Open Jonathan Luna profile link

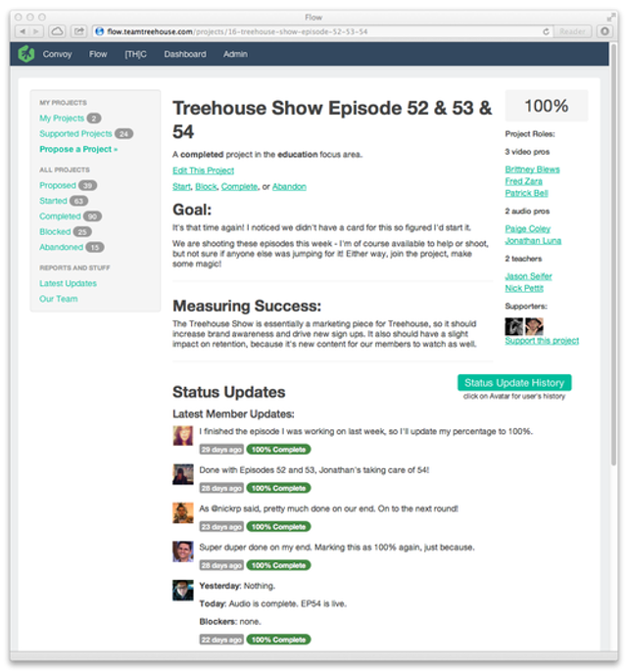click(533, 241)
